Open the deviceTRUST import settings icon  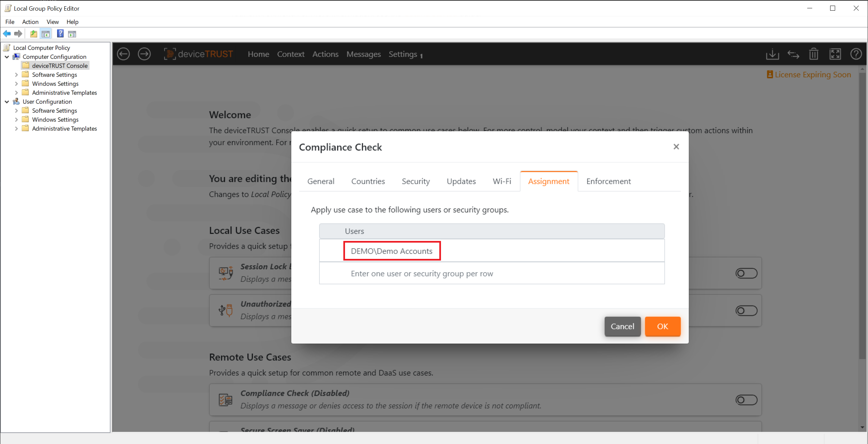coord(772,54)
